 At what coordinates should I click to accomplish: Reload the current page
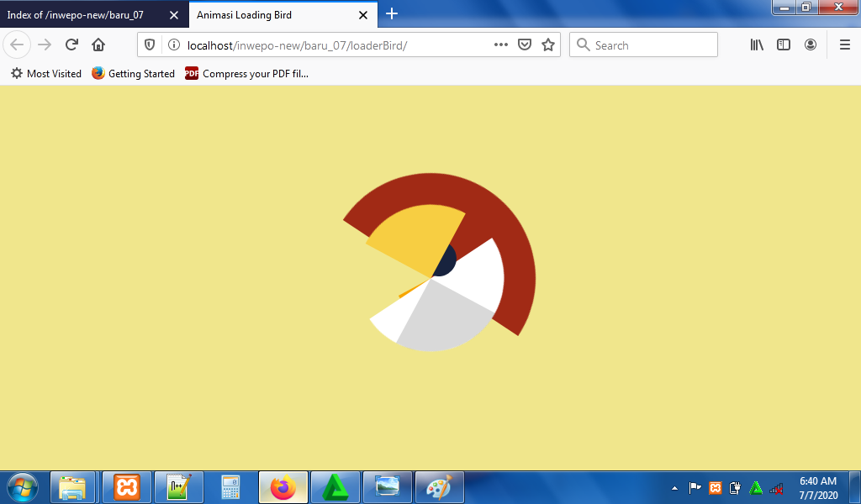[71, 45]
